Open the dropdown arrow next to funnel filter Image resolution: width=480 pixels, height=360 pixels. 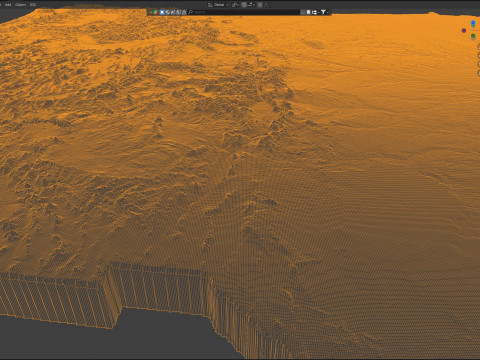327,12
